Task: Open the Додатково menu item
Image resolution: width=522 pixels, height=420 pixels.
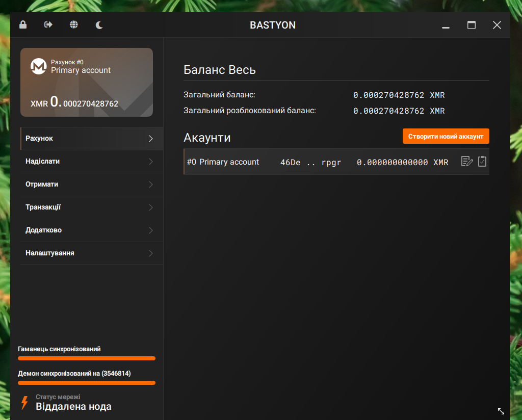Action: 43,230
